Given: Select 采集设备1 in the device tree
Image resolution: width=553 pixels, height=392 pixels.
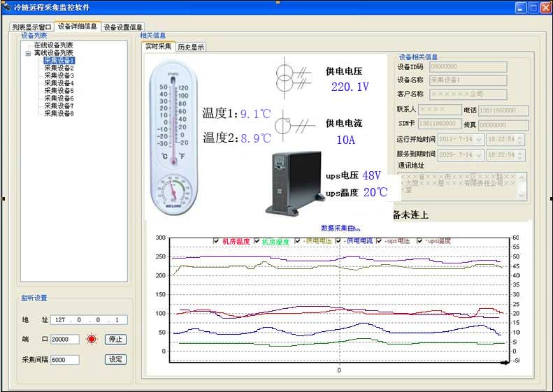Looking at the screenshot, I should [x=59, y=61].
